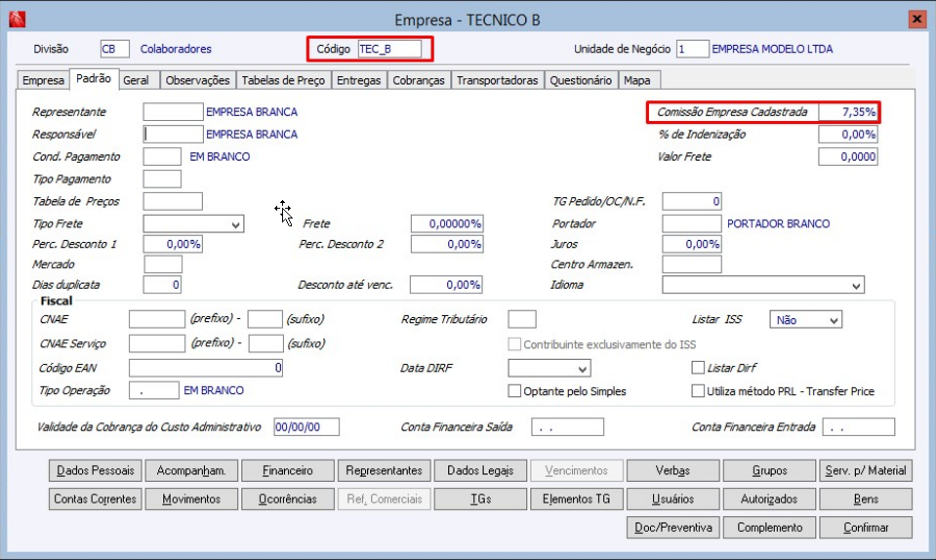Open the TGs button
The height and width of the screenshot is (560, 936).
pyautogui.click(x=480, y=500)
